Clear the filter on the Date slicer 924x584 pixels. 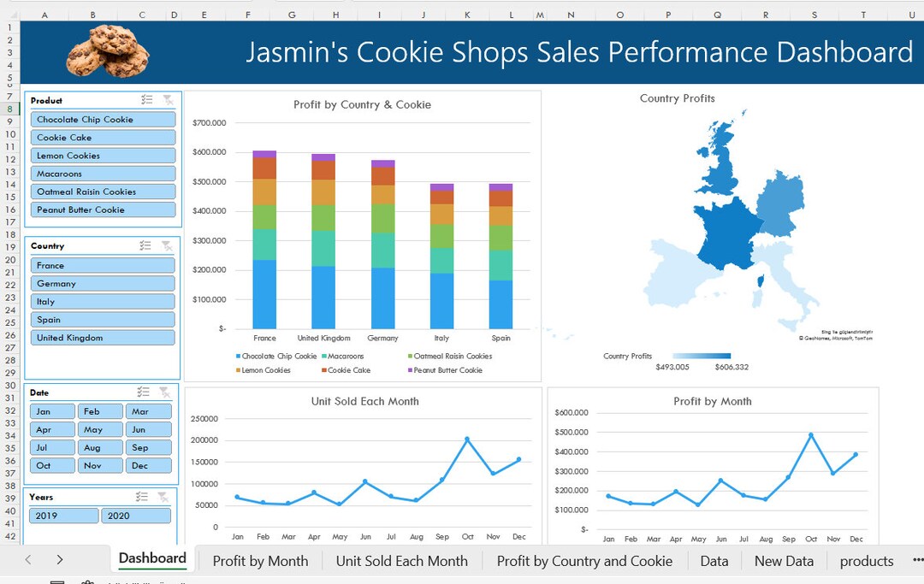pyautogui.click(x=165, y=392)
